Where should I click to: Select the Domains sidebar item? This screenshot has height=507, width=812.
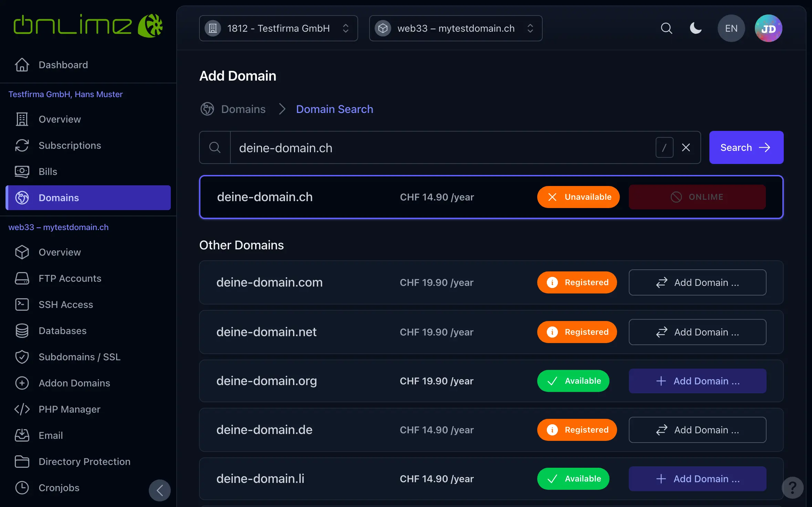[88, 198]
